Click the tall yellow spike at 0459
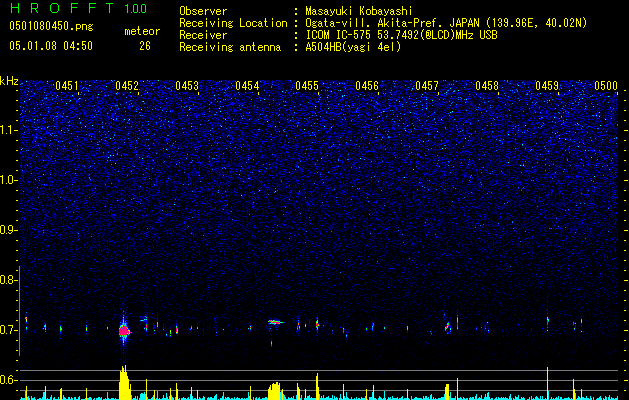The width and height of the screenshot is (629, 400). 548,383
